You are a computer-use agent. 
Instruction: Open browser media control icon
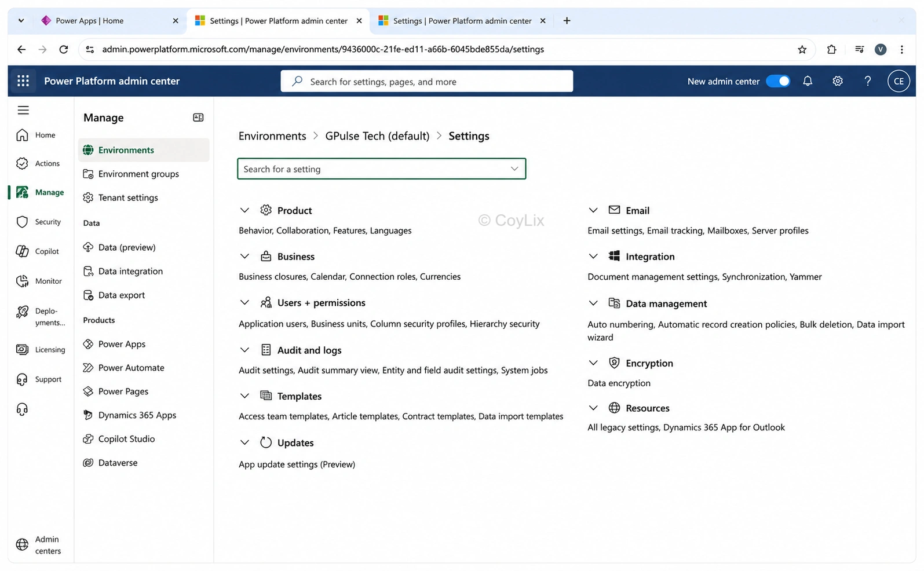(x=859, y=50)
